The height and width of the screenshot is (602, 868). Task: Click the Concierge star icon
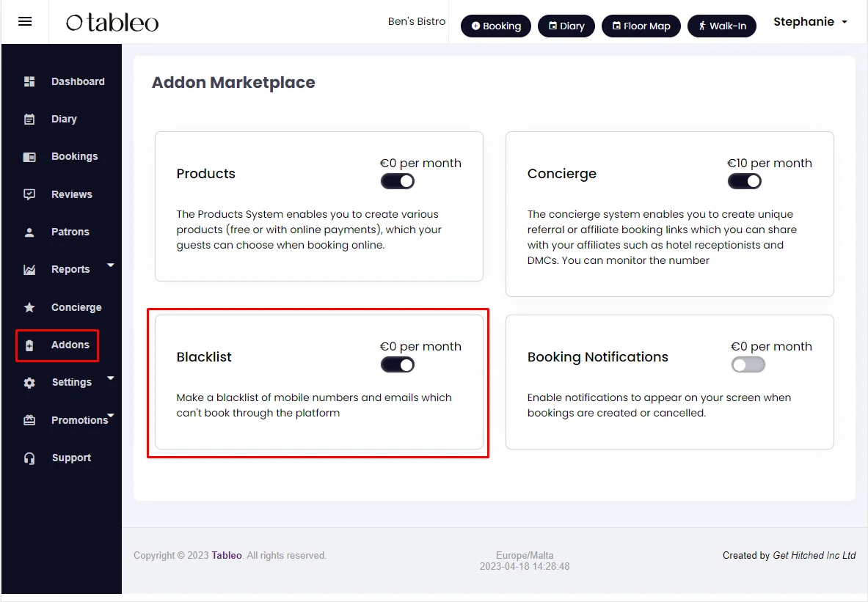click(x=29, y=307)
